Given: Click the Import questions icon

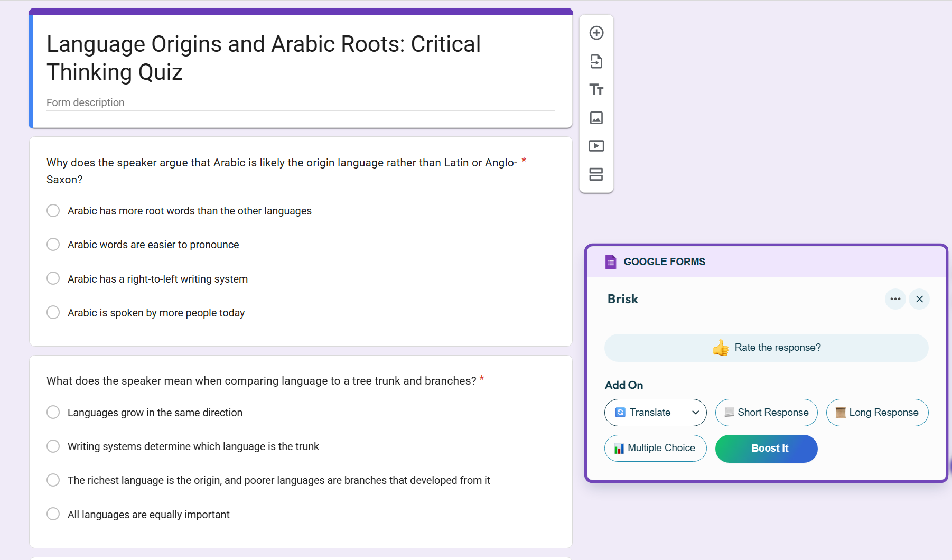Looking at the screenshot, I should coord(596,61).
